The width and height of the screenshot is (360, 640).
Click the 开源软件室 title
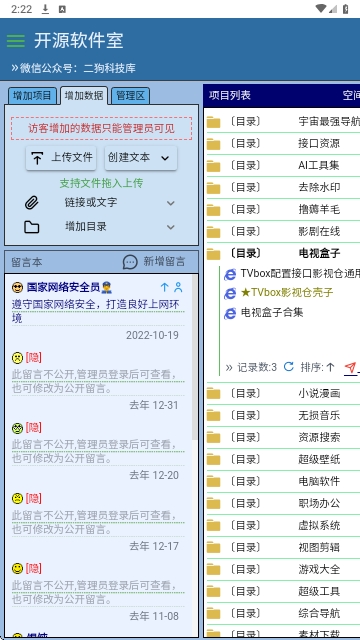tap(78, 41)
